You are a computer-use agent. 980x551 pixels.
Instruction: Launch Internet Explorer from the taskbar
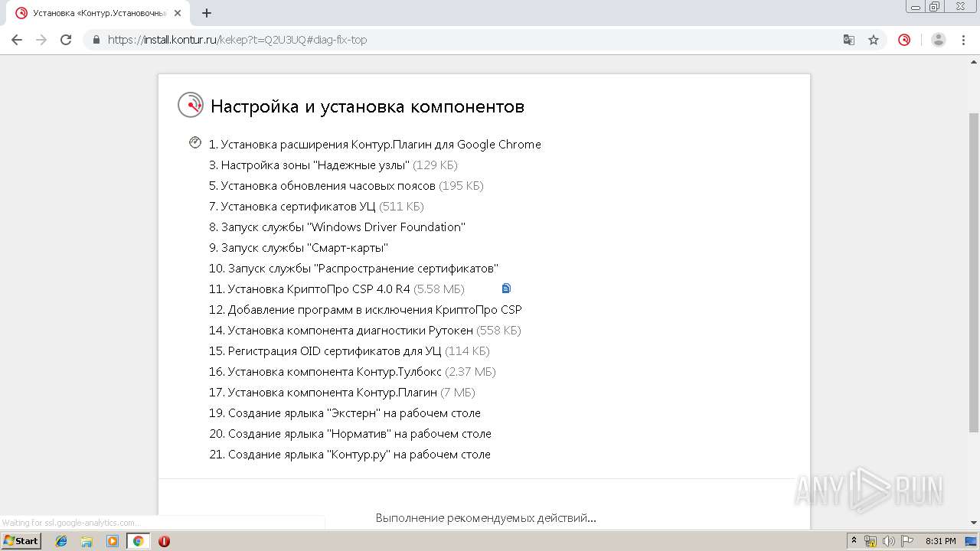tap(61, 541)
